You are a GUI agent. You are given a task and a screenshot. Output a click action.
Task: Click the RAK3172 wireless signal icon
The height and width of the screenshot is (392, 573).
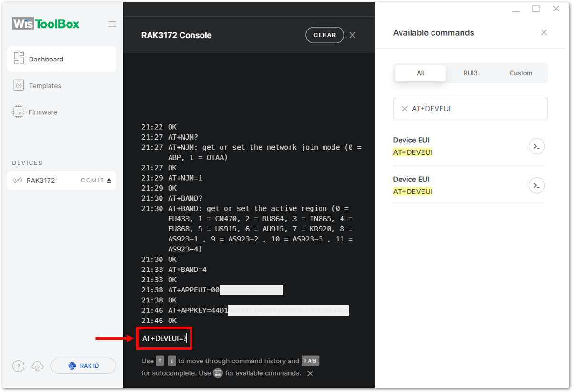tap(18, 181)
